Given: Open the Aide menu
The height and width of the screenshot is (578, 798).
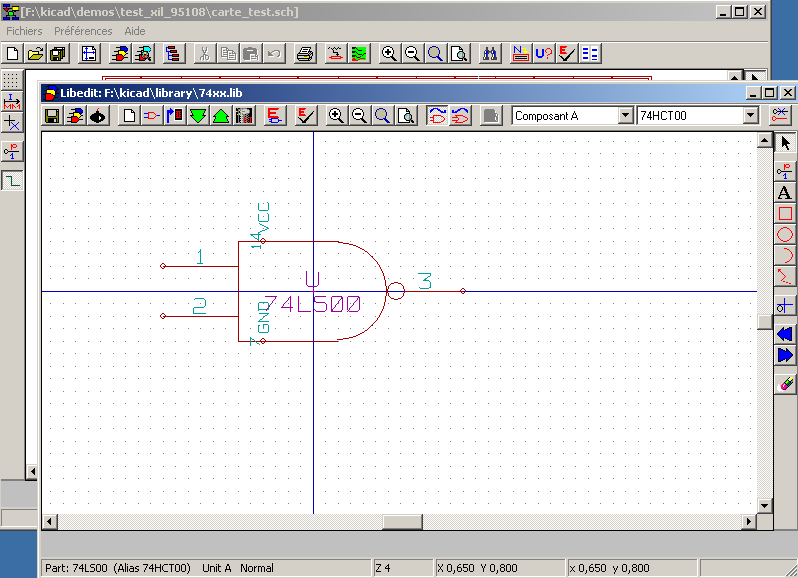Looking at the screenshot, I should pos(135,31).
